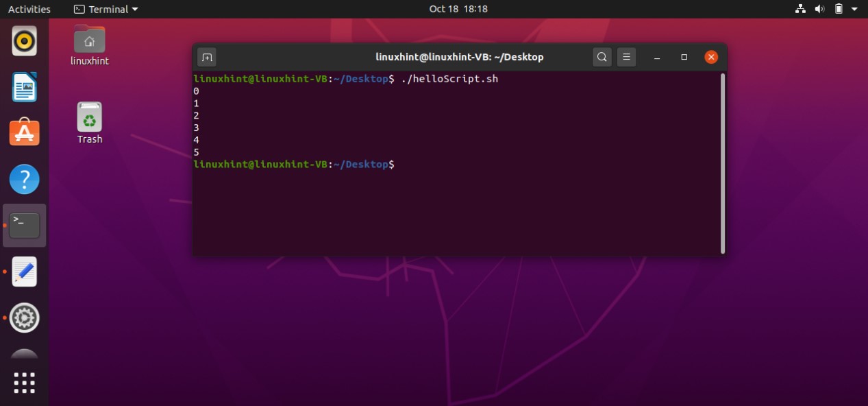This screenshot has width=868, height=406.
Task: Open LibreOffice Writer from the dock
Action: [25, 87]
